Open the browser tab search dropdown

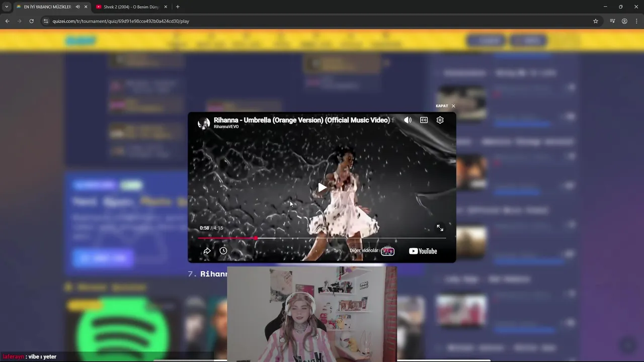pos(7,7)
